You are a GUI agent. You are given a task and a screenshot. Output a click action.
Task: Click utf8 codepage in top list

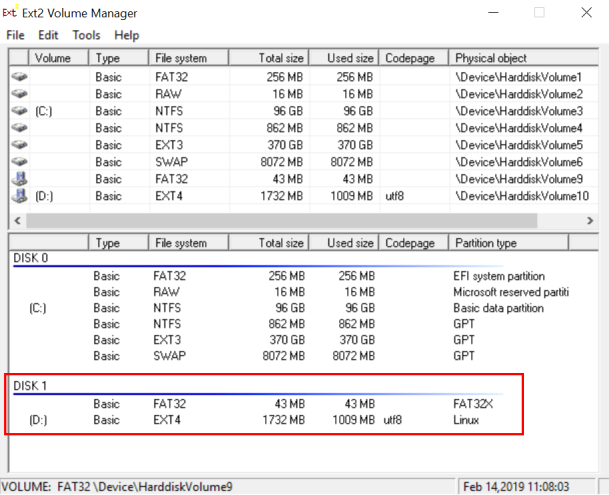(395, 196)
